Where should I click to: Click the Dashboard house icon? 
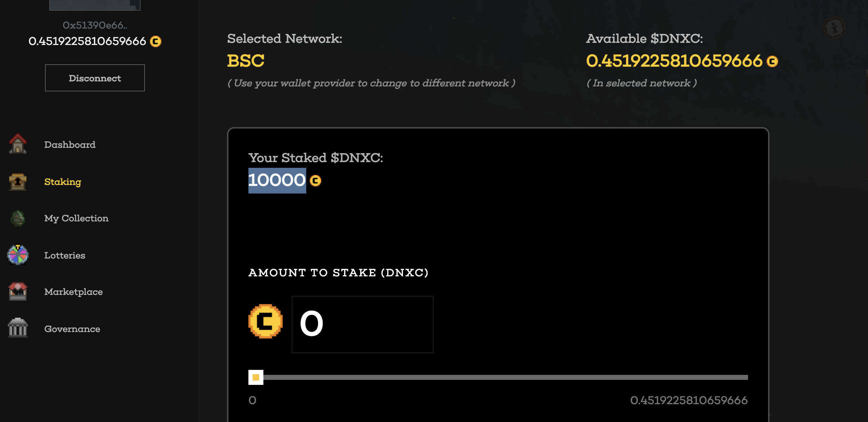(x=18, y=144)
